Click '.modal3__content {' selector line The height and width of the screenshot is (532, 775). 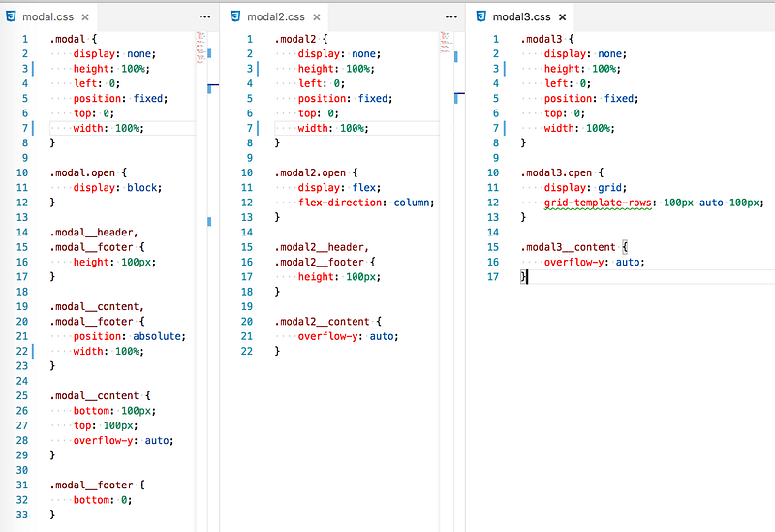tap(573, 247)
